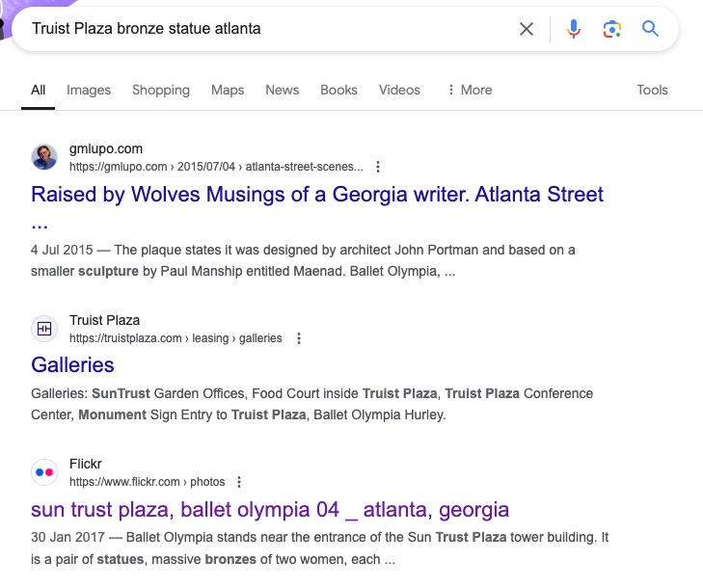Switch to the Books tab
Image resolution: width=703 pixels, height=588 pixels.
pyautogui.click(x=338, y=90)
